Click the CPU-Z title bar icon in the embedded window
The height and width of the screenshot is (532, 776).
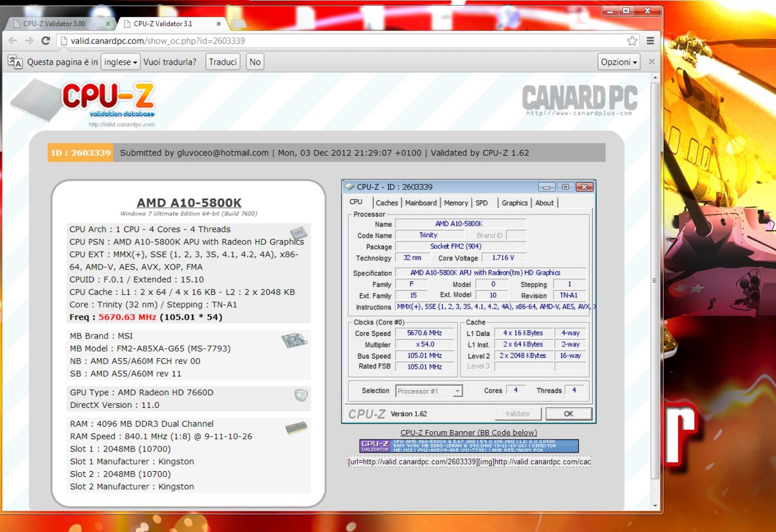point(350,187)
